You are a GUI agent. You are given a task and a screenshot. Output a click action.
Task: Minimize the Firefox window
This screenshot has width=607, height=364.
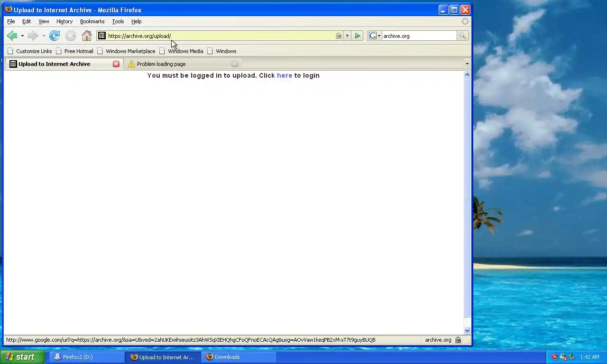(x=443, y=10)
